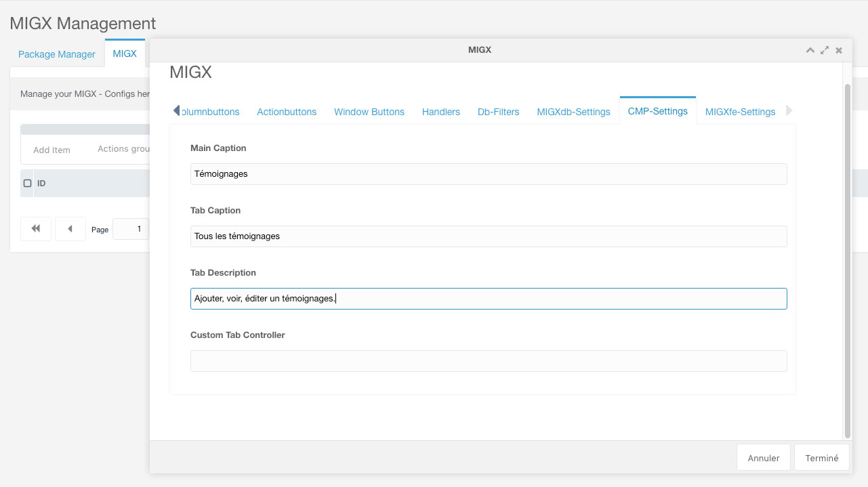The width and height of the screenshot is (868, 487).
Task: Open Actions group in background grid
Action: 123,149
